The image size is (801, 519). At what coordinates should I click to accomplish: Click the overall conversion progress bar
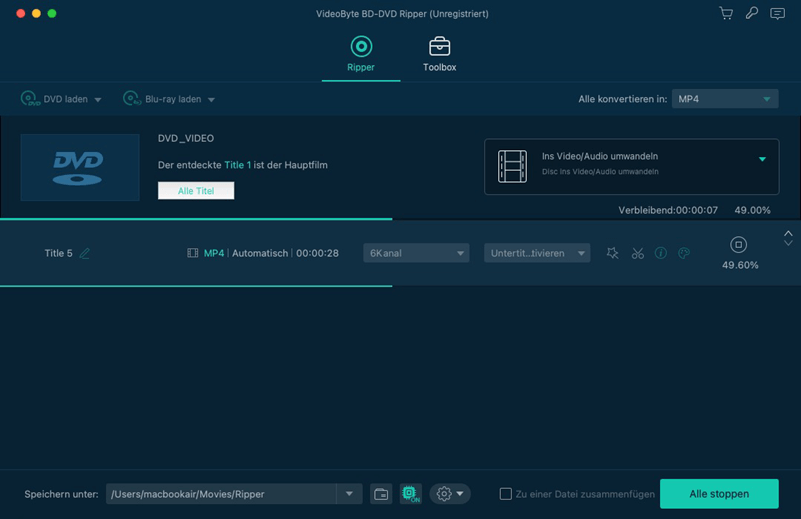(x=400, y=219)
